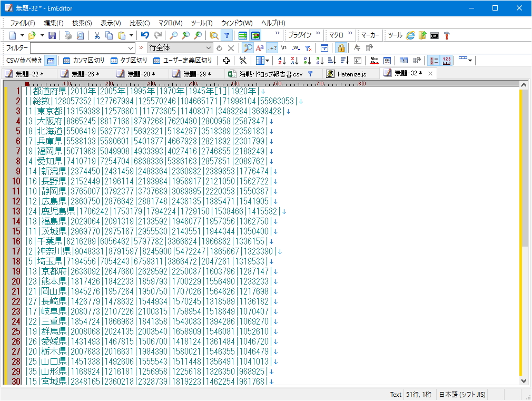Image resolution: width=532 pixels, height=401 pixels.
Task: Open the ファイル(F) menu
Action: [23, 23]
